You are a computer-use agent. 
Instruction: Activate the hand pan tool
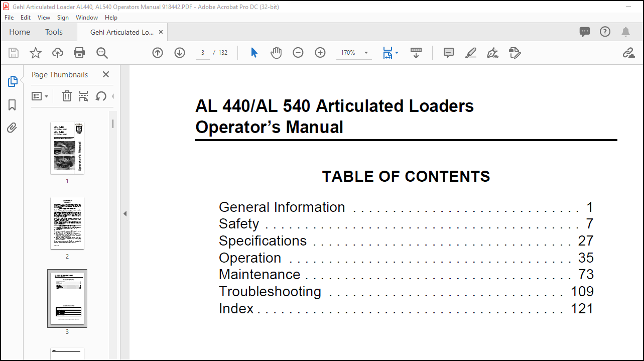point(276,53)
